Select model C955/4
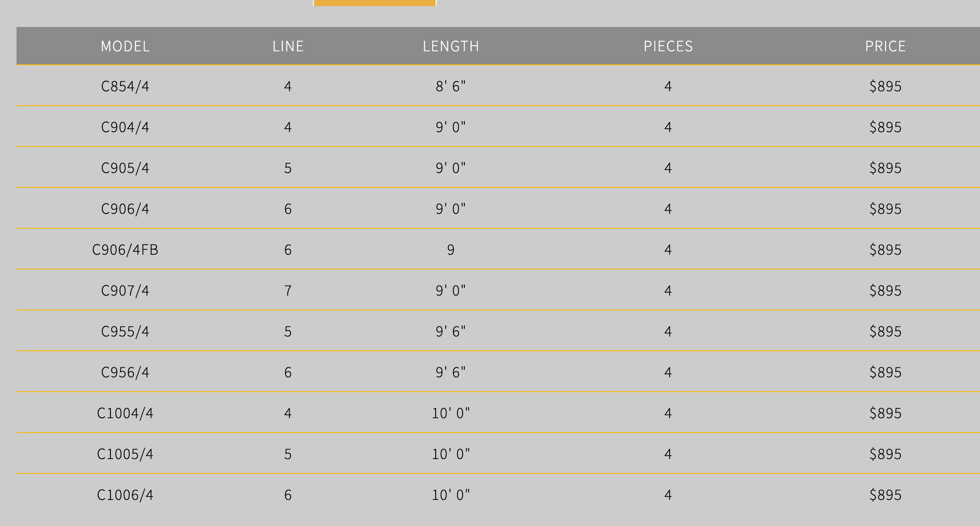Screen dimensions: 980x526 point(125,331)
